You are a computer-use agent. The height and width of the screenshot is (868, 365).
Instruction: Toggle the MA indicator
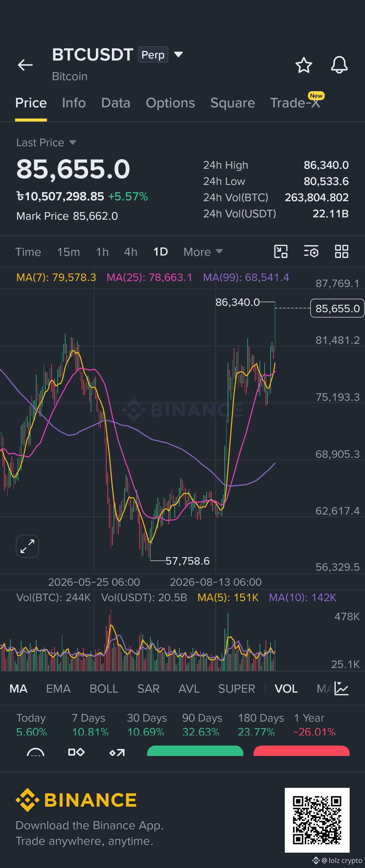18,689
